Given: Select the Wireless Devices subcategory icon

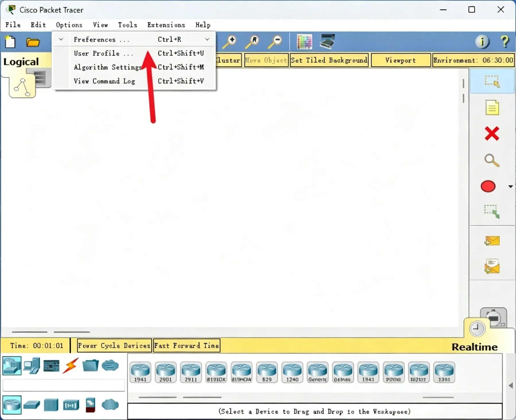Looking at the screenshot, I should point(71,405).
